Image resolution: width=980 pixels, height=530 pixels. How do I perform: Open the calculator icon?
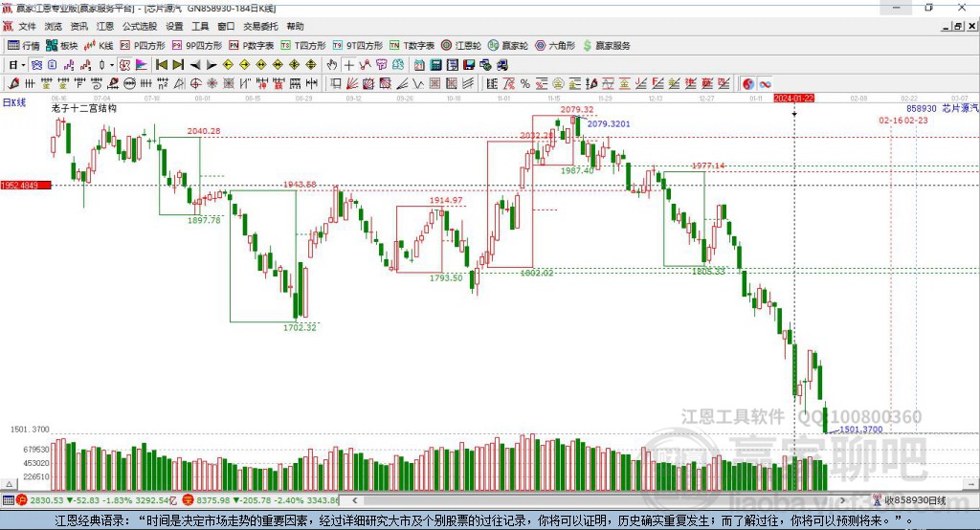[435, 65]
